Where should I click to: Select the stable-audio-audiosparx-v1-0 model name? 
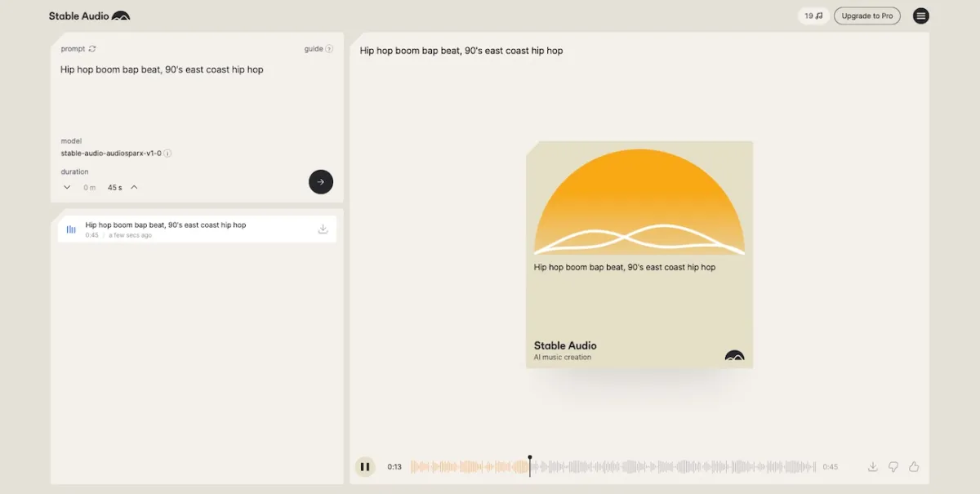tap(111, 153)
